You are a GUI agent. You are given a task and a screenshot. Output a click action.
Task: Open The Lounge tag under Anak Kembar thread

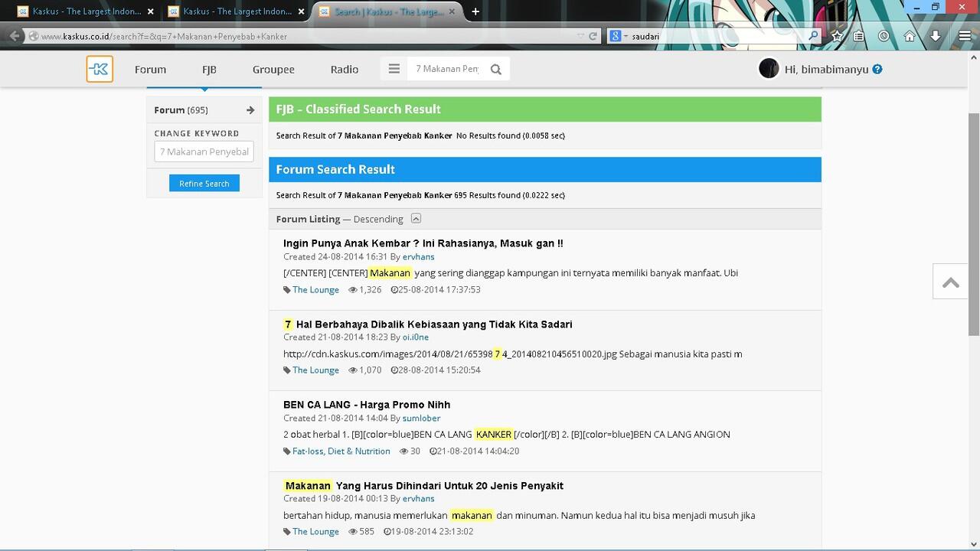click(x=315, y=290)
